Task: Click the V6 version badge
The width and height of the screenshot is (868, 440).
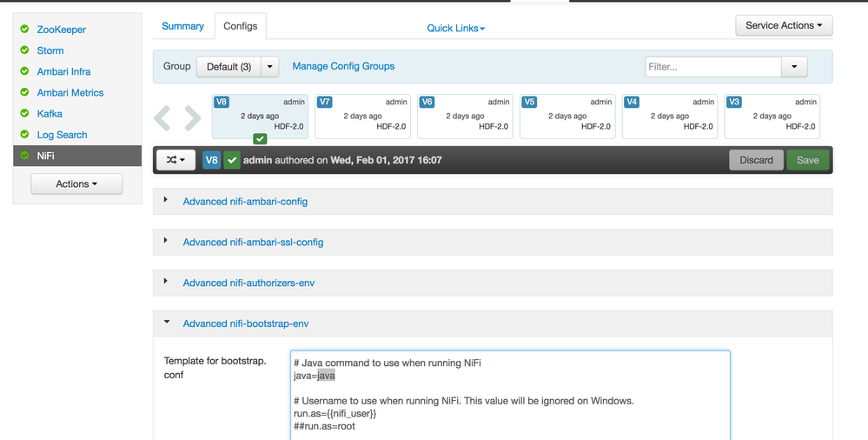Action: (427, 102)
